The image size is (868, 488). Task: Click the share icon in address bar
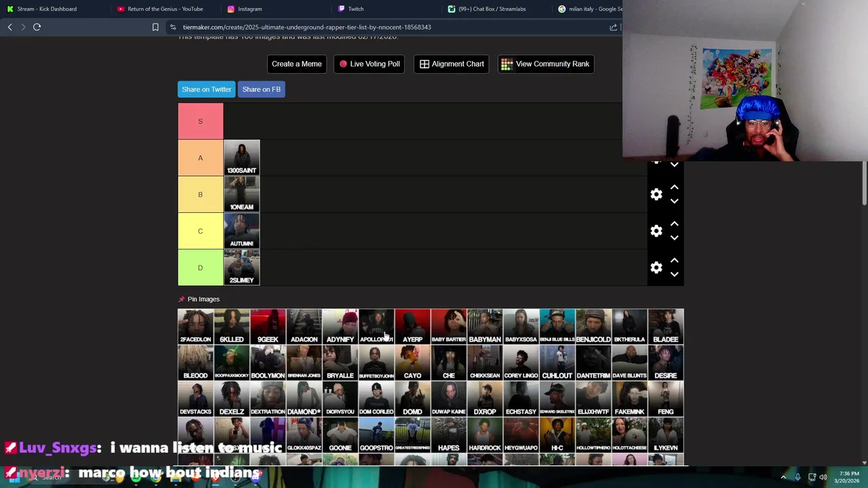coord(613,27)
